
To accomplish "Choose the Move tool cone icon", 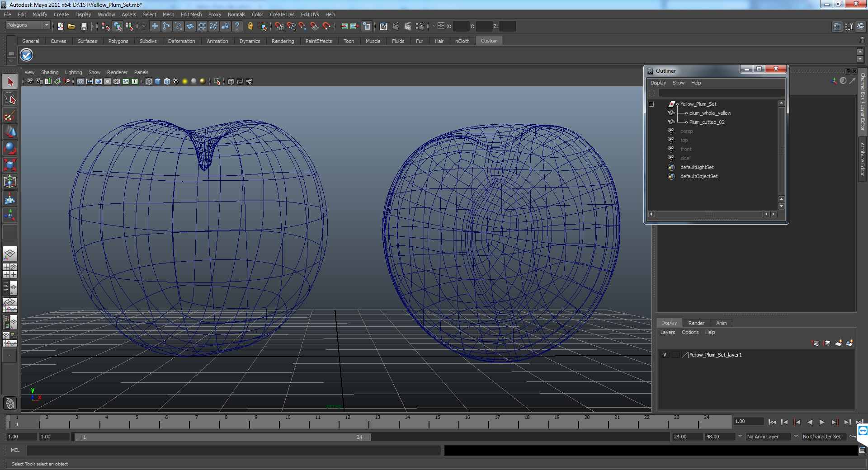I will point(10,132).
